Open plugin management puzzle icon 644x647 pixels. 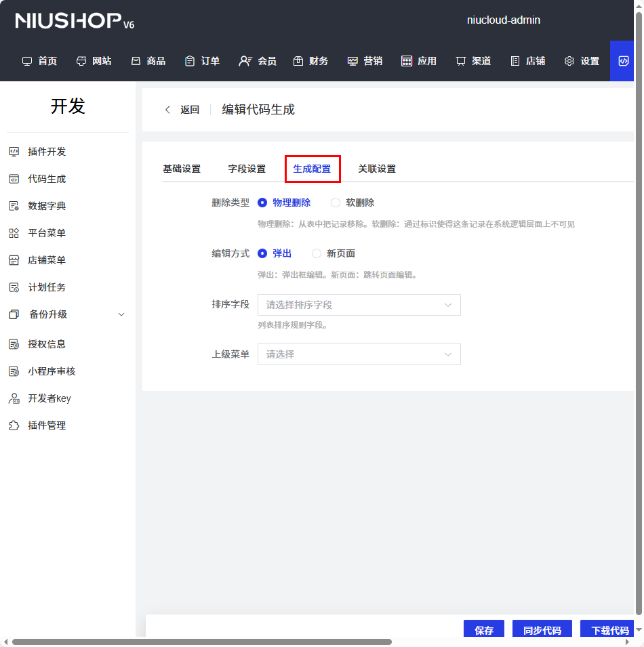[x=14, y=425]
